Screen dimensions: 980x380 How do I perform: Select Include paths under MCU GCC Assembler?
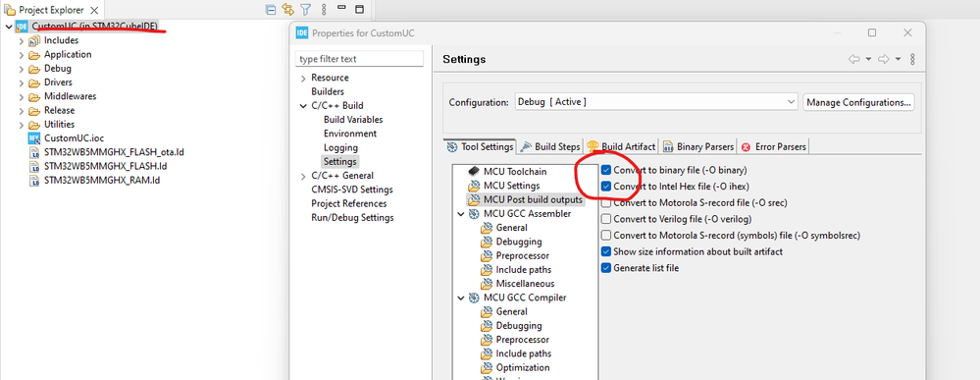[524, 270]
